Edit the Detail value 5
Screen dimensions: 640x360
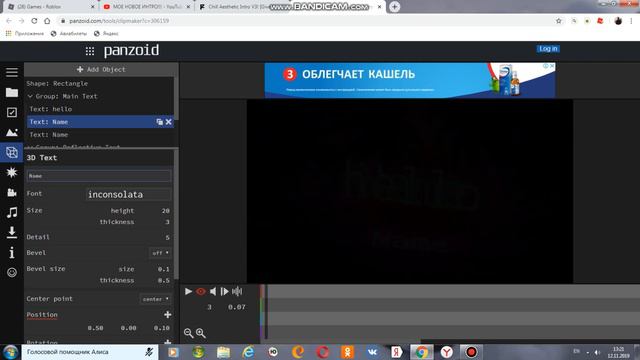(167, 238)
